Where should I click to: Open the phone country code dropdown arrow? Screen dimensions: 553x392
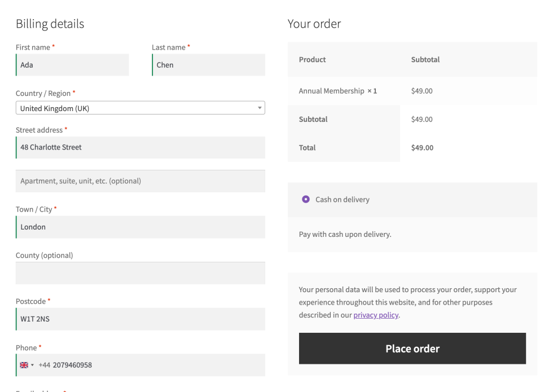[33, 365]
